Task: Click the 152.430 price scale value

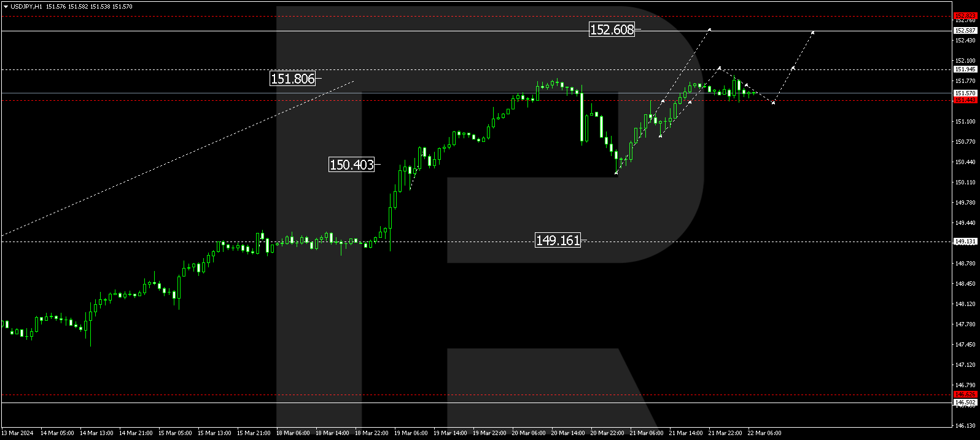Action: (x=965, y=41)
